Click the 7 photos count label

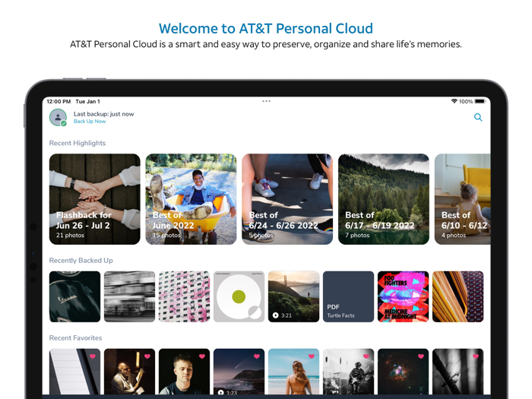[357, 235]
